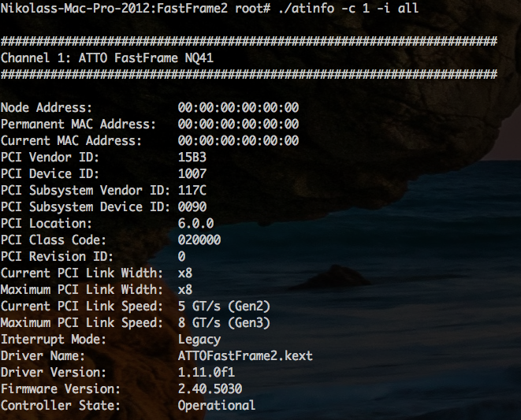Click the Current MAC Address value

[238, 141]
